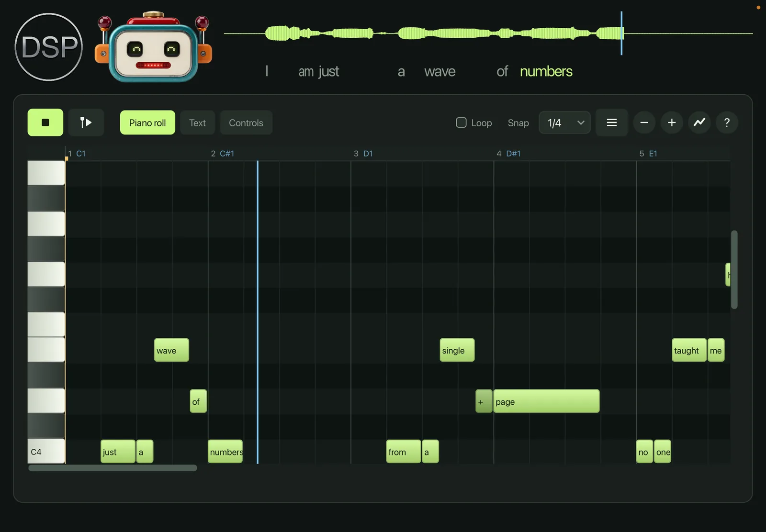Switch to the Piano roll tab

pyautogui.click(x=147, y=123)
